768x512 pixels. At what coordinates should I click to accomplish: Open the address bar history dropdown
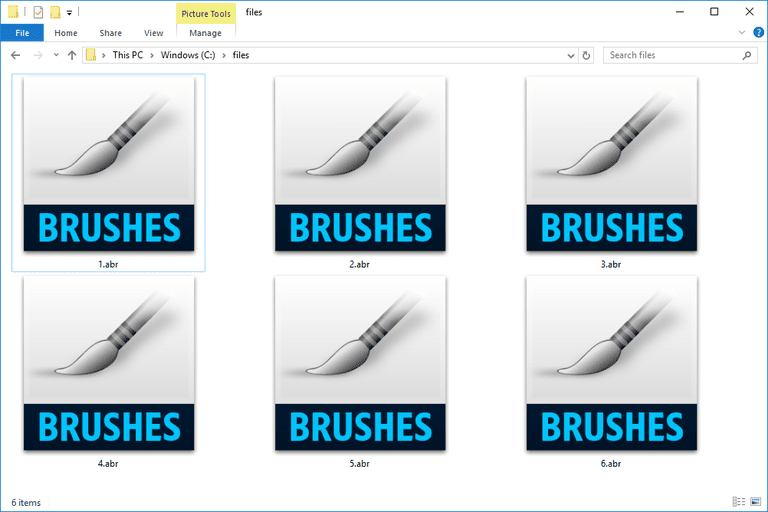pos(571,55)
